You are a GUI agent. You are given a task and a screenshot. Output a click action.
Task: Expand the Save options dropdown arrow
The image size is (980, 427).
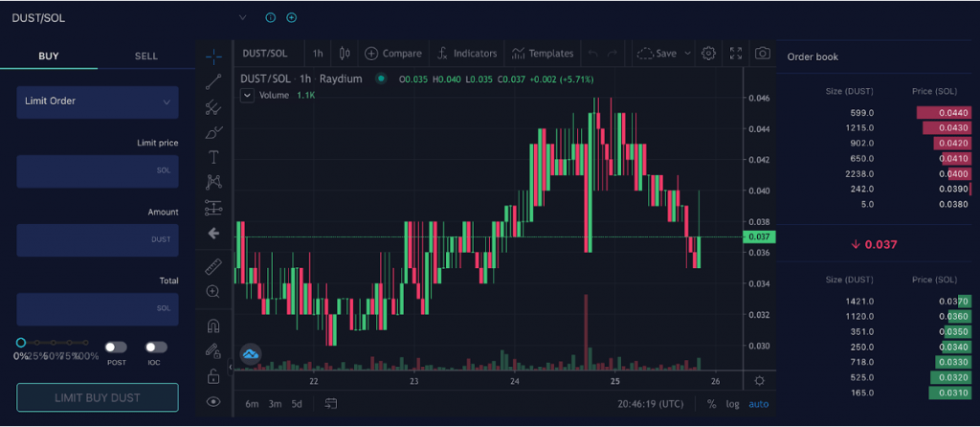[687, 54]
